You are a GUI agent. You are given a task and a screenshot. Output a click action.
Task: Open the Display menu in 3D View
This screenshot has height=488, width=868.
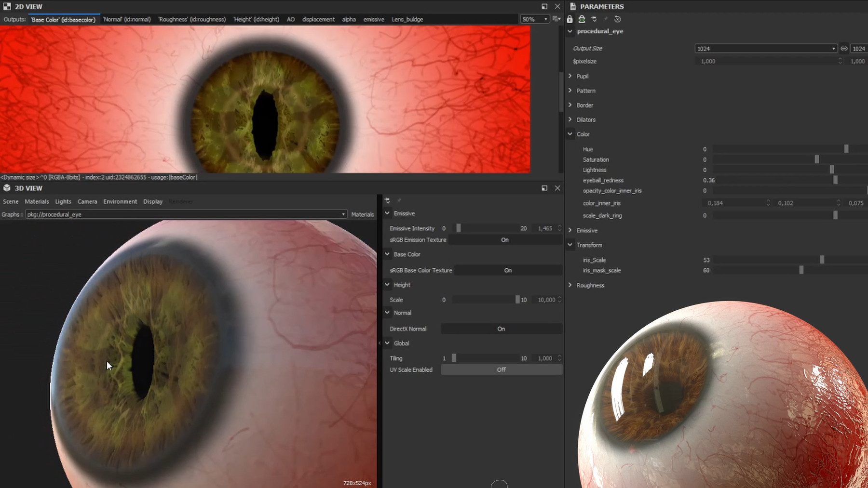[153, 201]
